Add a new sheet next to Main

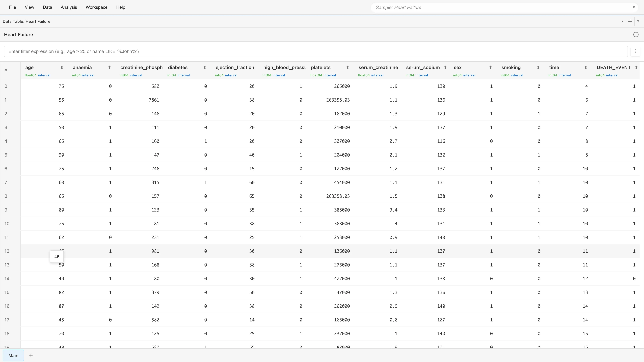[x=31, y=355]
